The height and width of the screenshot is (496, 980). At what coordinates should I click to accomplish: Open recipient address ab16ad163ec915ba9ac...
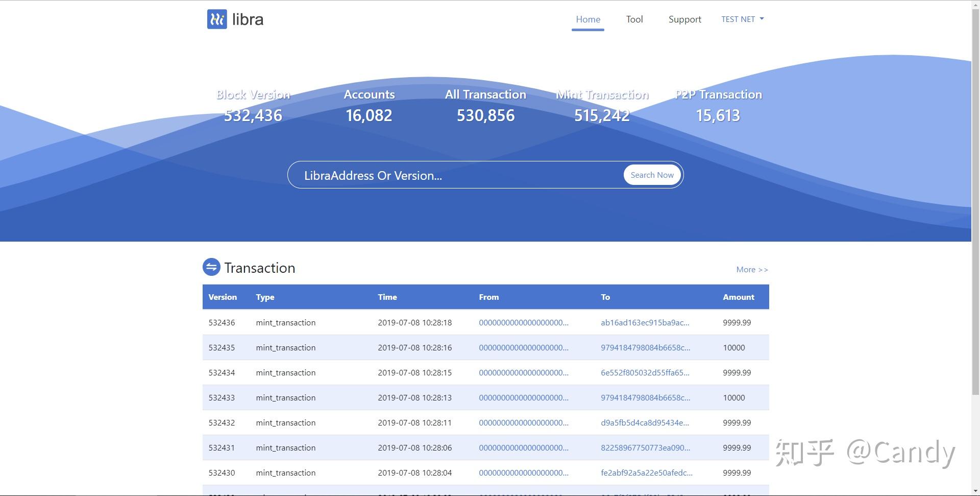[645, 323]
